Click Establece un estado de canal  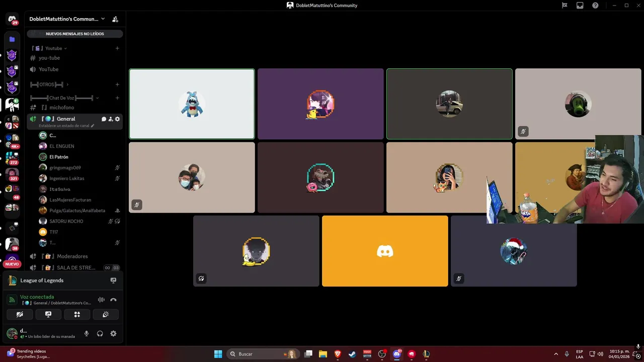click(66, 126)
